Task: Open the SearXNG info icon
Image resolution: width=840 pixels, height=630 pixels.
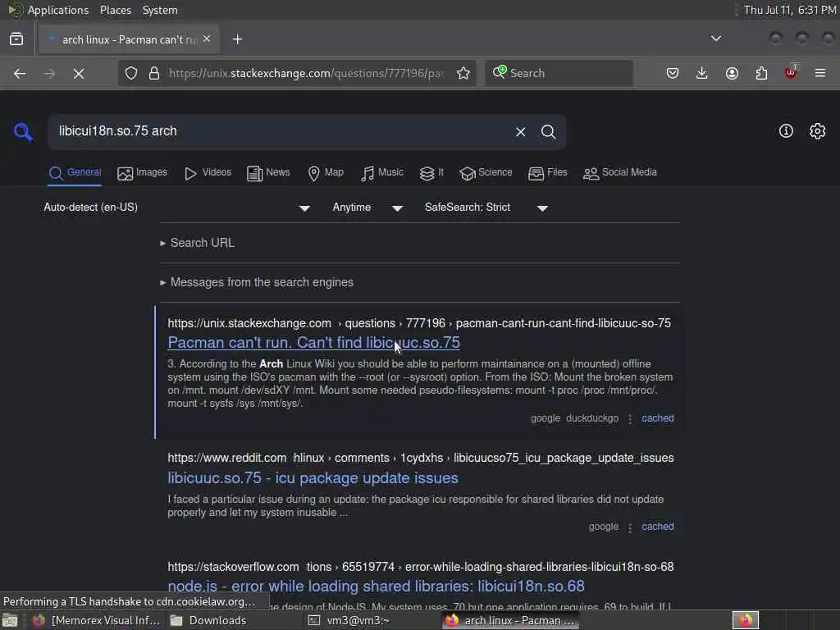Action: click(786, 131)
